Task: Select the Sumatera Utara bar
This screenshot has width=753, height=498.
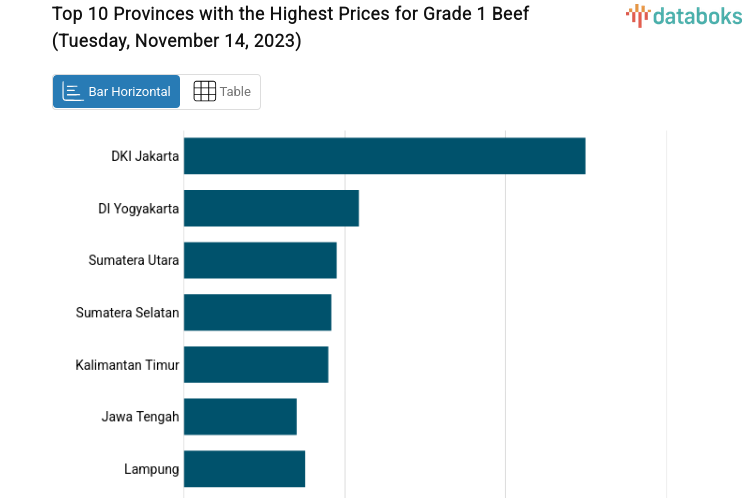Action: pyautogui.click(x=260, y=260)
